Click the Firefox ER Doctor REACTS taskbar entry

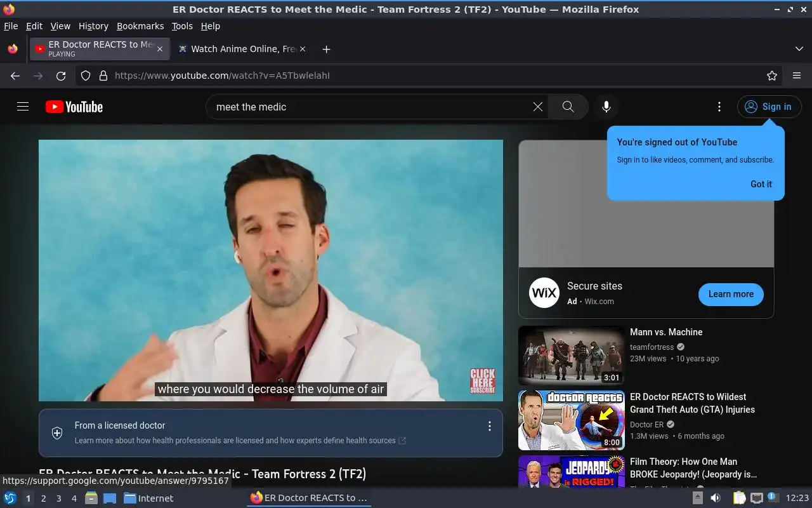pos(309,498)
